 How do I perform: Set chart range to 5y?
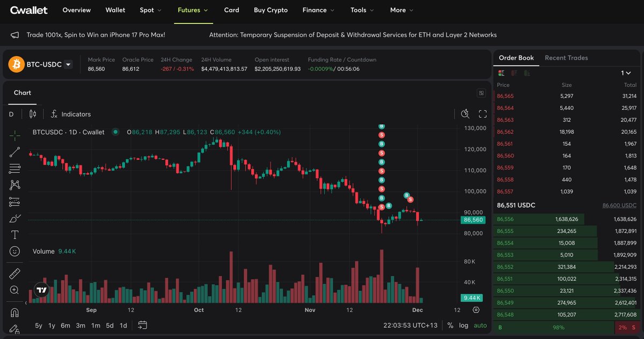click(x=39, y=326)
